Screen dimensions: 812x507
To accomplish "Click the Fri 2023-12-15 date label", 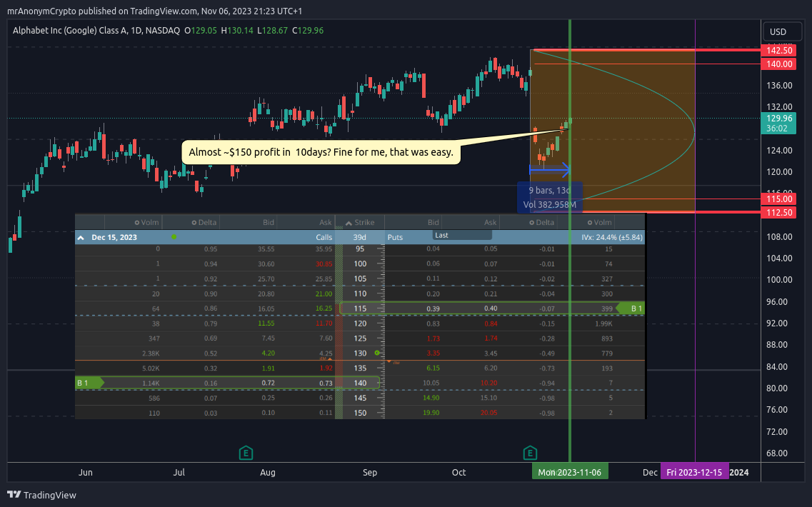I will pos(694,472).
